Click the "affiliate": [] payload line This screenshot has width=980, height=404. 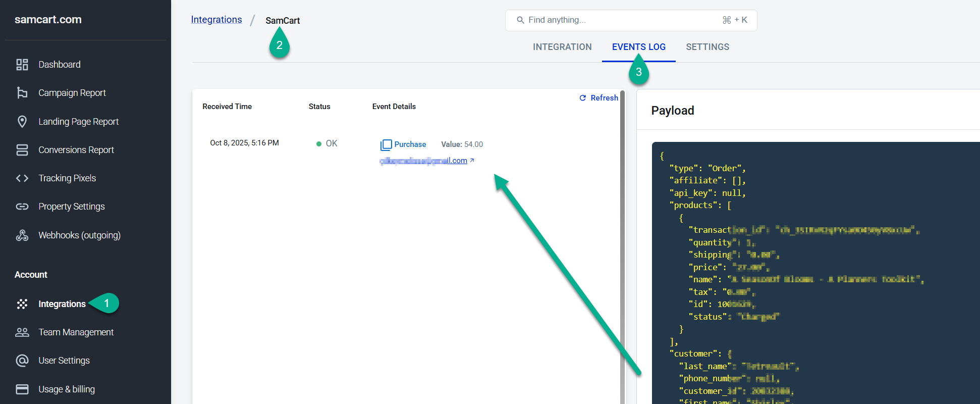click(x=707, y=180)
